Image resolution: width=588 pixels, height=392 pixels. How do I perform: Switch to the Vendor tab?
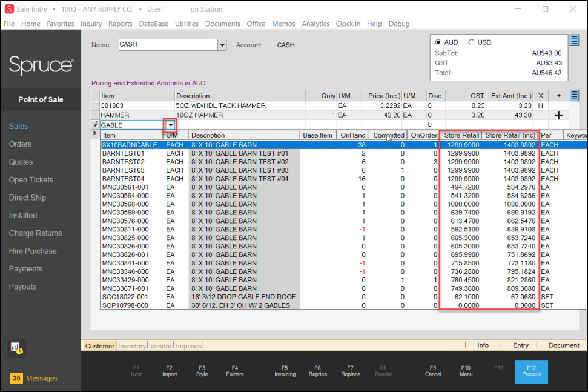pos(161,346)
